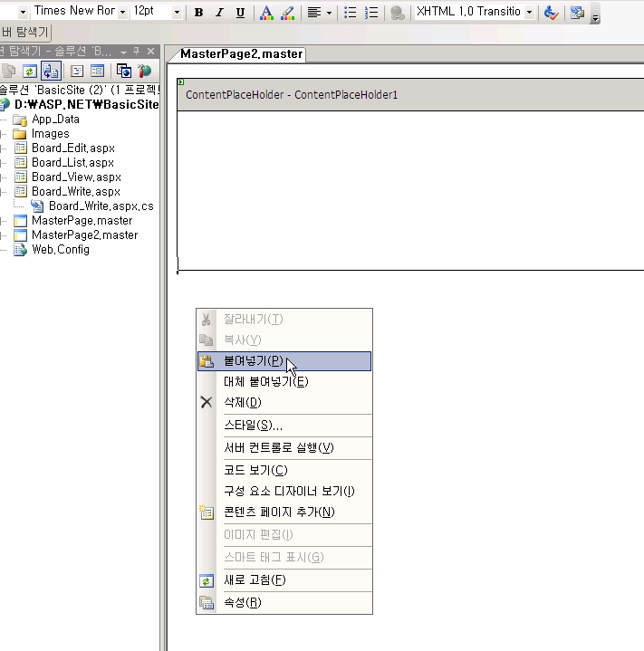Choose 콘텐츠 페이지 추가(N) menu item
This screenshot has height=651, width=644.
(284, 512)
